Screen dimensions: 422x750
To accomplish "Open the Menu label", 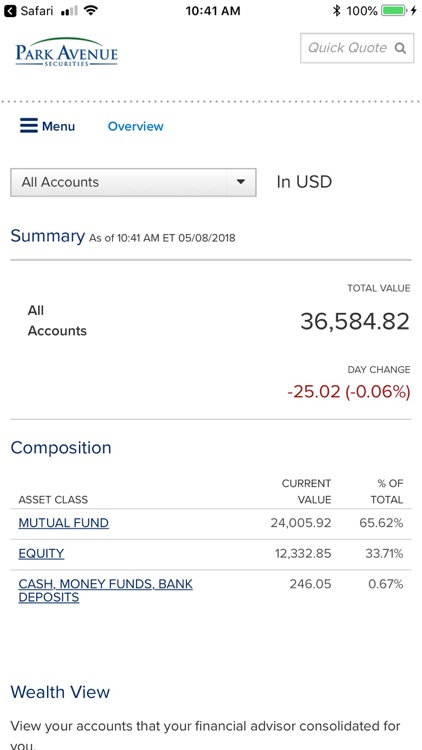I will coord(58,126).
